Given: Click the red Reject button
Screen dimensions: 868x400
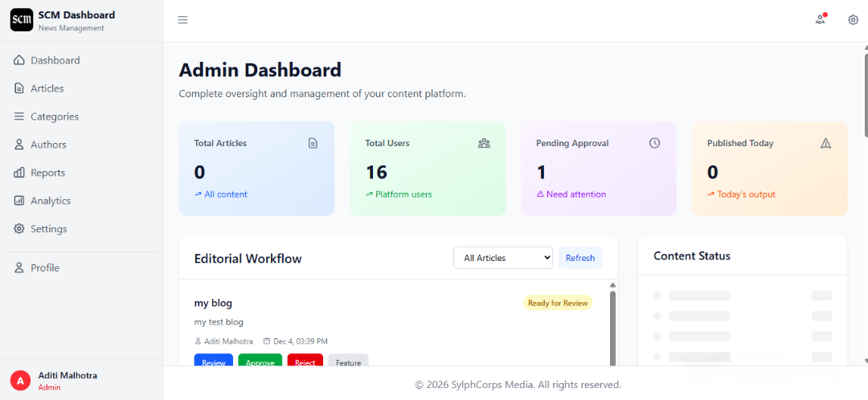Looking at the screenshot, I should point(305,360).
